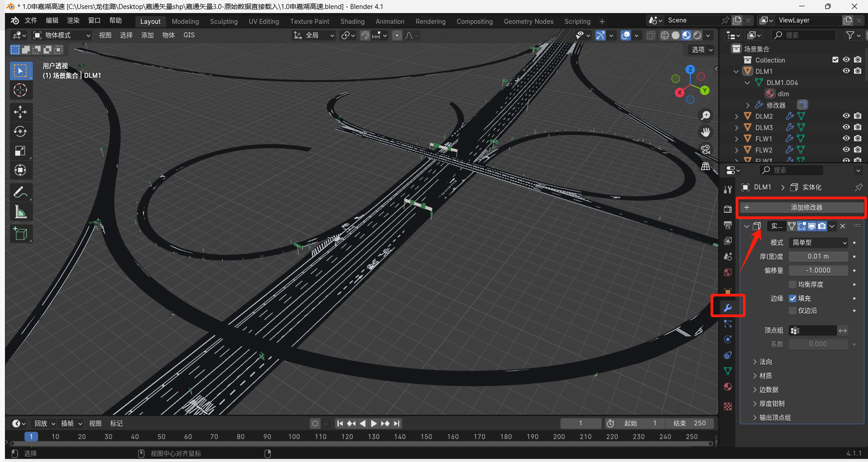This screenshot has height=462, width=868.
Task: Expand the 法向 subpanel
Action: pos(765,362)
